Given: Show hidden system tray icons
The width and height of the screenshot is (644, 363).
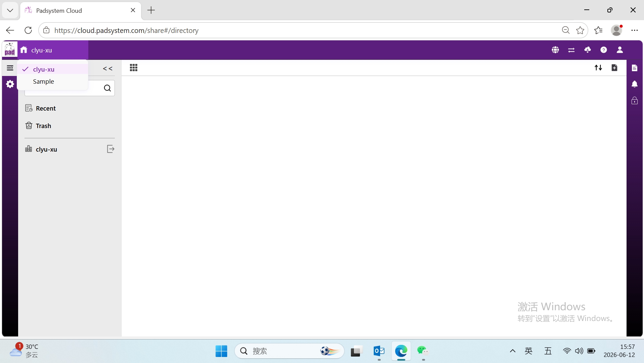Looking at the screenshot, I should tap(512, 351).
